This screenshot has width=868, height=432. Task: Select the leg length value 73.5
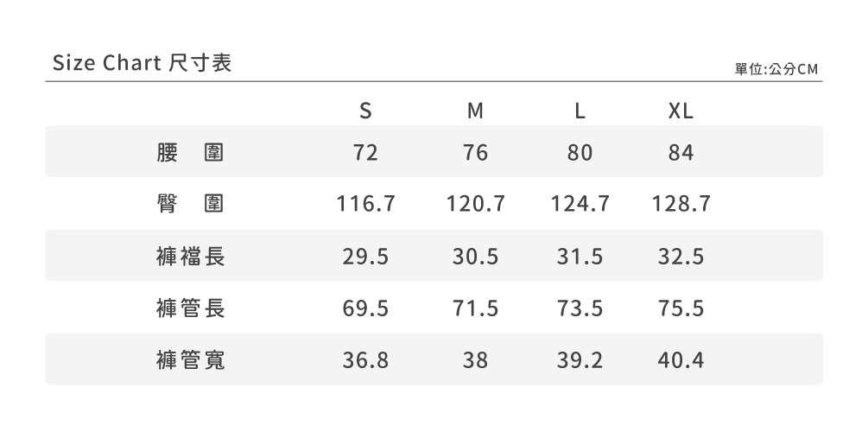pyautogui.click(x=580, y=308)
